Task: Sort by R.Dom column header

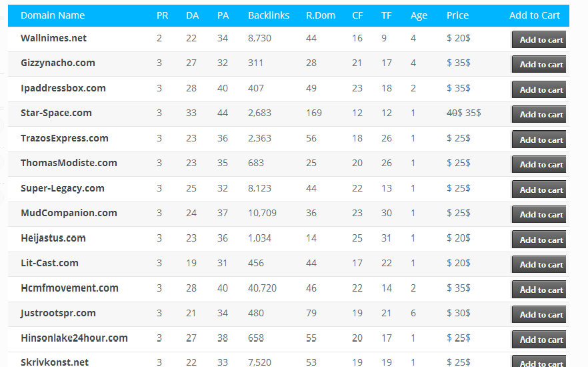Action: click(x=321, y=15)
